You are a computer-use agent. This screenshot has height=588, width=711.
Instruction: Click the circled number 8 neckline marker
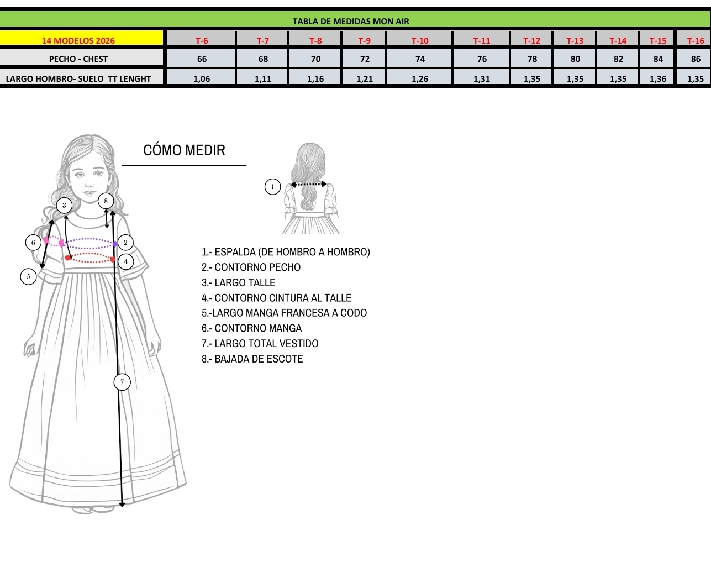pos(106,201)
